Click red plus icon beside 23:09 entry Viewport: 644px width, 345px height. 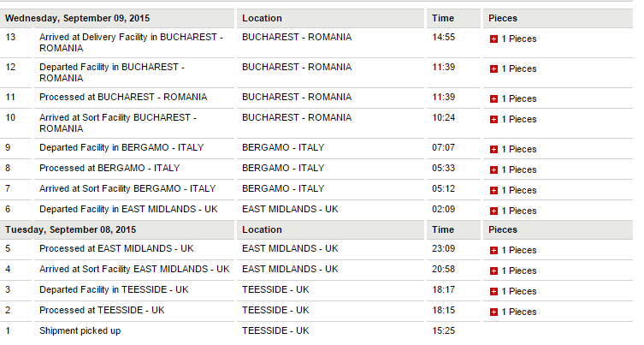[493, 251]
